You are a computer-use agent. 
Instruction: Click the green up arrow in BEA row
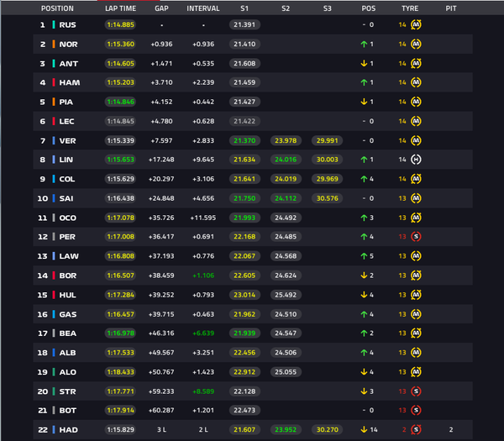point(364,333)
